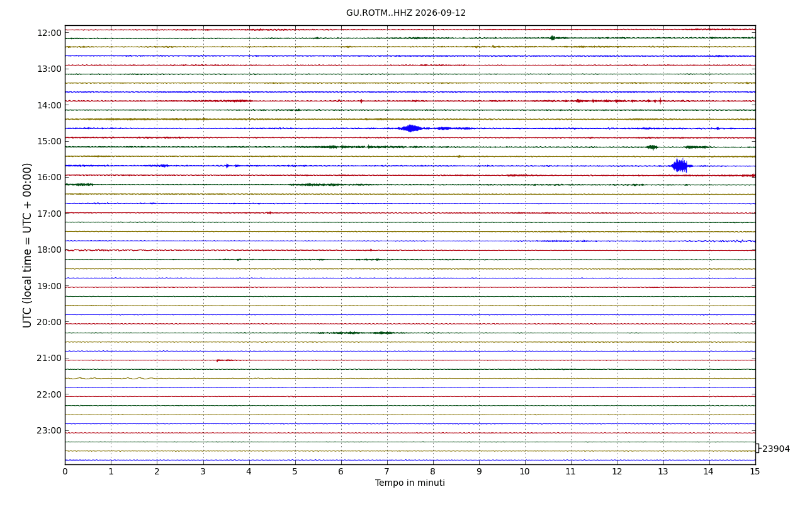Click the UTC local time y-axis label
Screen dimensions: 812x516
[28, 245]
